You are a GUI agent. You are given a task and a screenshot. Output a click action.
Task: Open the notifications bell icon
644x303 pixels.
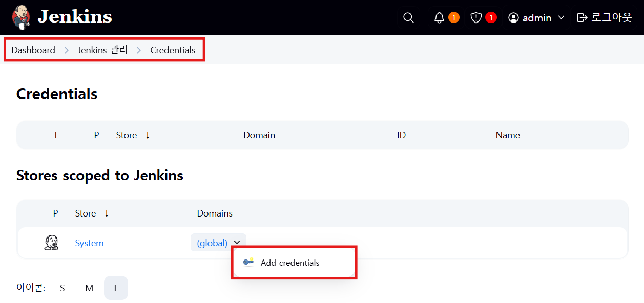(439, 18)
